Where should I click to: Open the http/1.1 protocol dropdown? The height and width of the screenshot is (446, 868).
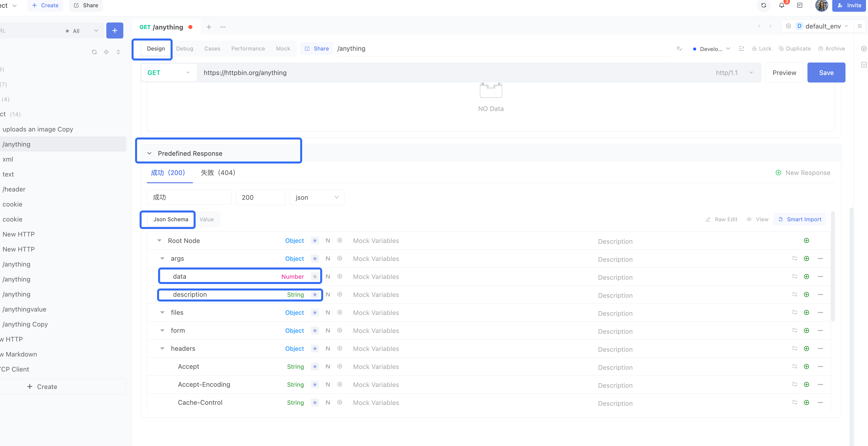coord(734,73)
